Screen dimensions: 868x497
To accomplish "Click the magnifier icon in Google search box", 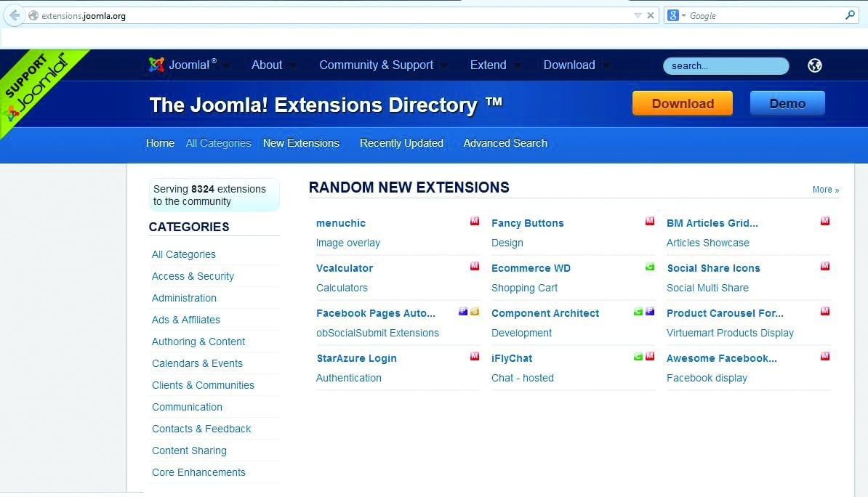I will pyautogui.click(x=851, y=15).
